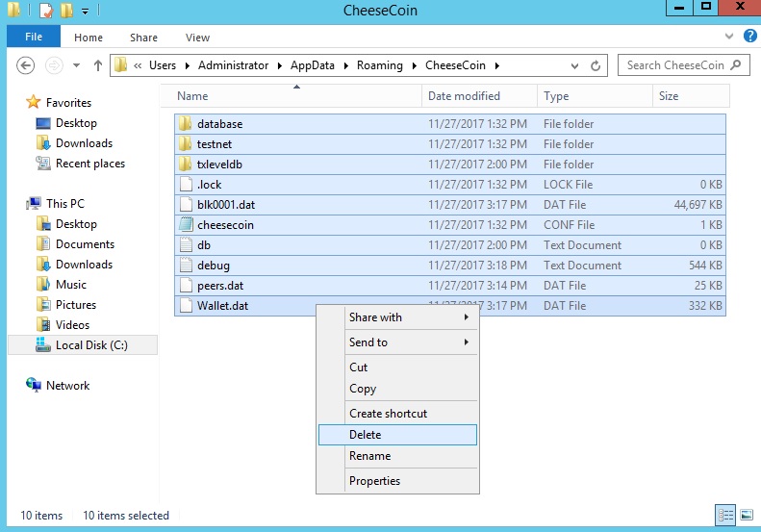The width and height of the screenshot is (761, 532).
Task: Open the Help question mark icon
Action: (749, 36)
